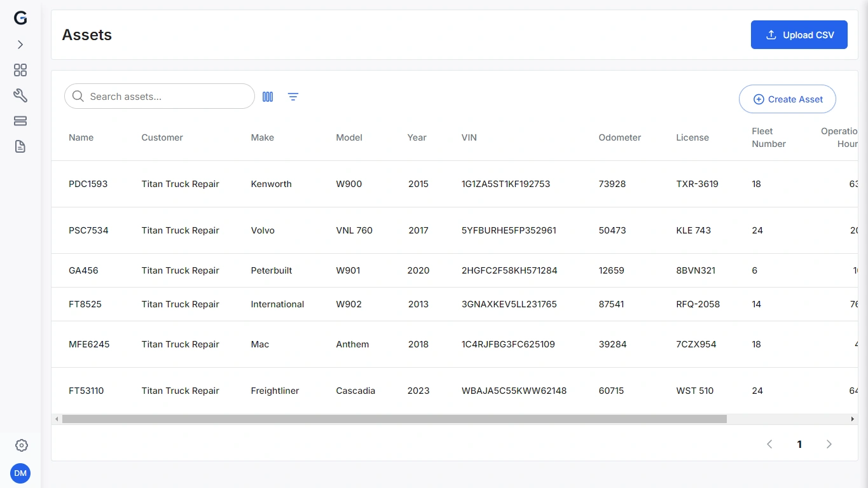868x488 pixels.
Task: Sort by Odometer column header
Action: [620, 137]
